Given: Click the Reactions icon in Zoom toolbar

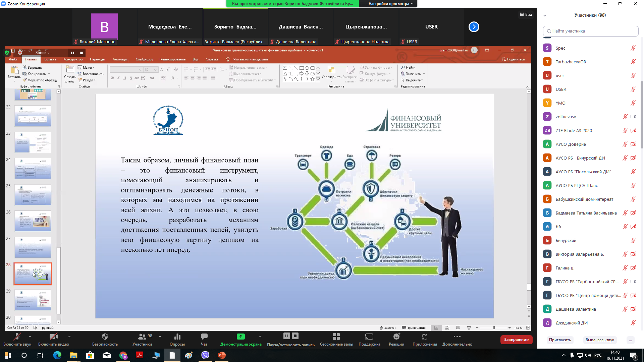Looking at the screenshot, I should coord(396,337).
